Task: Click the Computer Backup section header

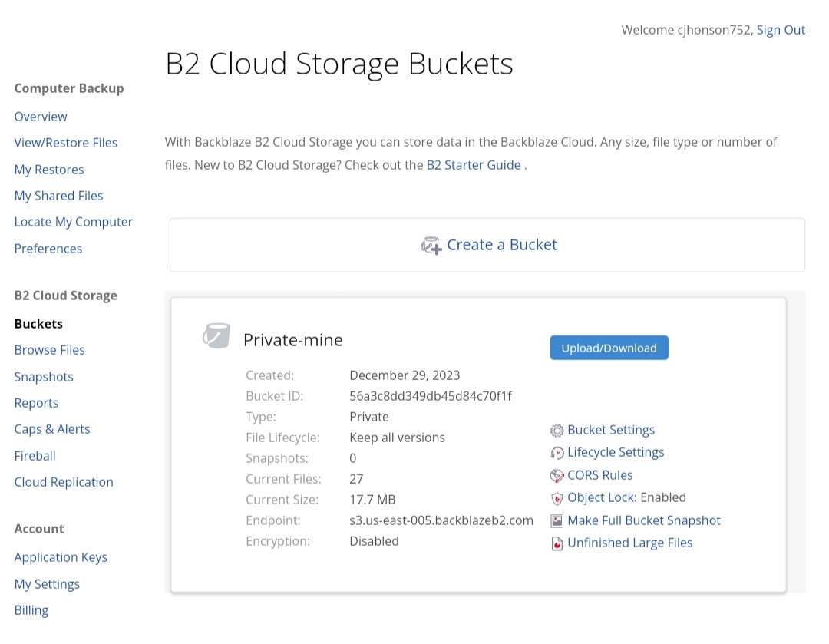Action: (69, 88)
